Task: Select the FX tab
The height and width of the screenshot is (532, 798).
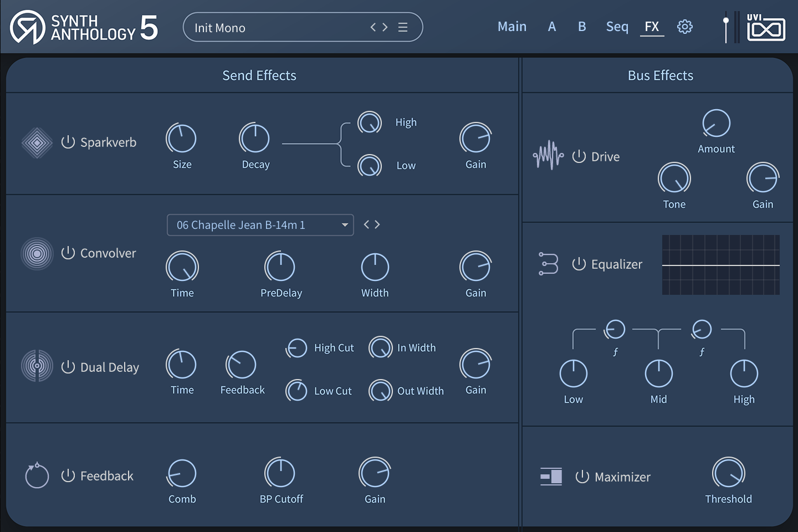Action: pos(652,27)
